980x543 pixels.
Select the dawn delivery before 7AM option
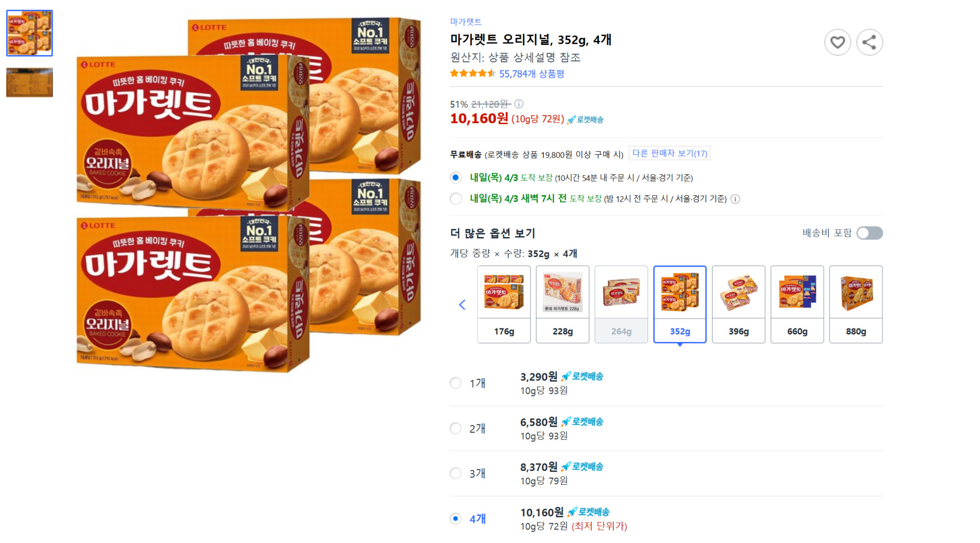[x=455, y=199]
